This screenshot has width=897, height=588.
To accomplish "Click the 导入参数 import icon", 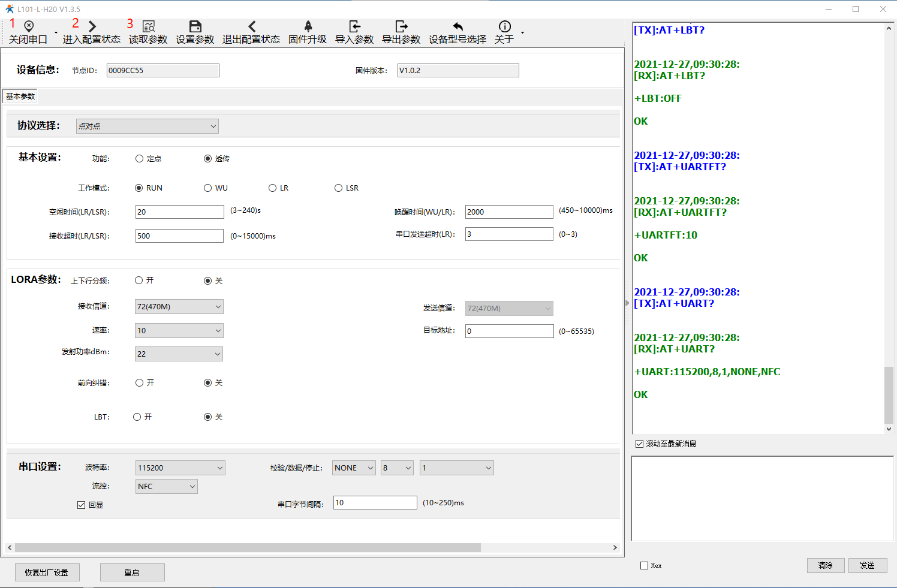I will point(354,26).
